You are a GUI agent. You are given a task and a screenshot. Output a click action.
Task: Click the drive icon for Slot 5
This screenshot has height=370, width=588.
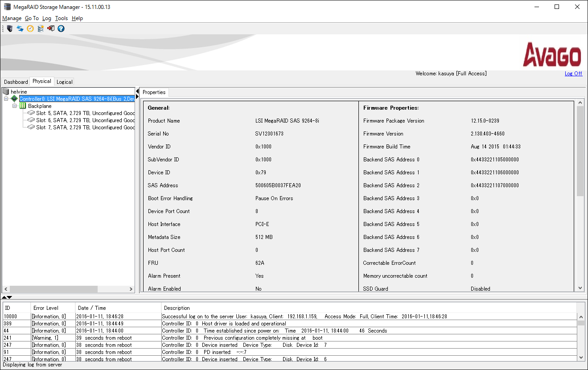click(31, 113)
